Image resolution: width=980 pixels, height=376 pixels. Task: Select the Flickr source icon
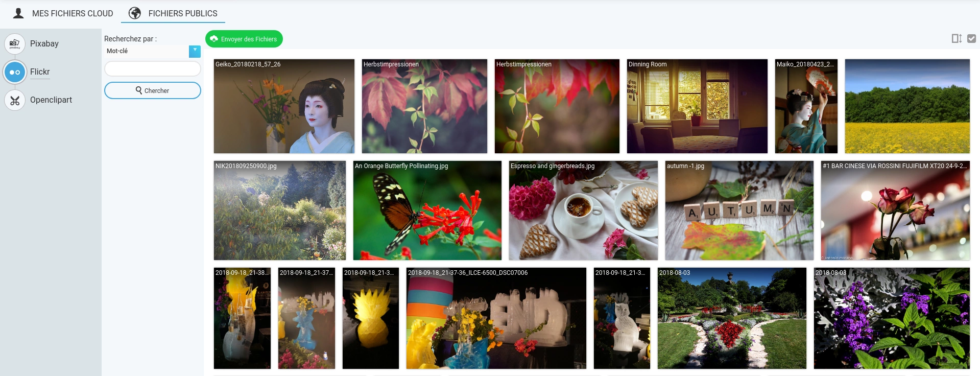(15, 72)
